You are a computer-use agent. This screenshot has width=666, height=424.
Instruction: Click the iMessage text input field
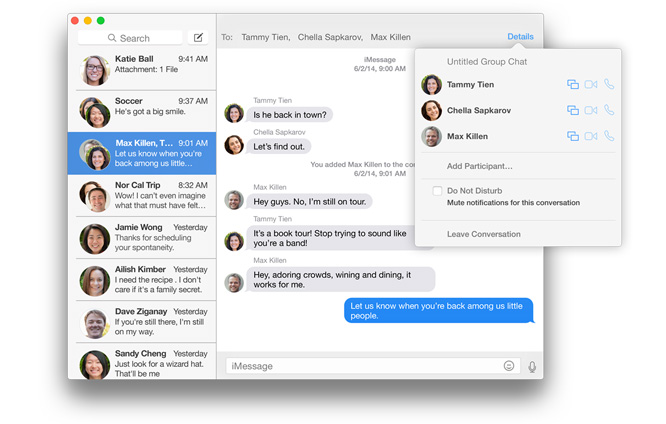pyautogui.click(x=362, y=366)
